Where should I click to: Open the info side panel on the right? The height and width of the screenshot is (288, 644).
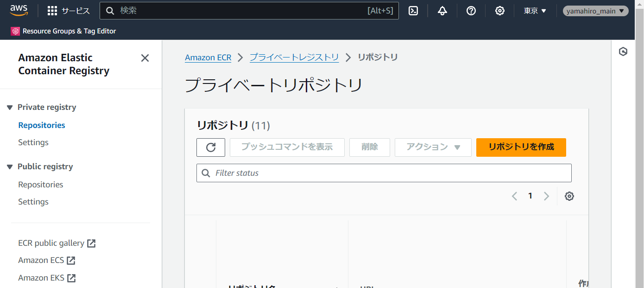click(x=623, y=52)
